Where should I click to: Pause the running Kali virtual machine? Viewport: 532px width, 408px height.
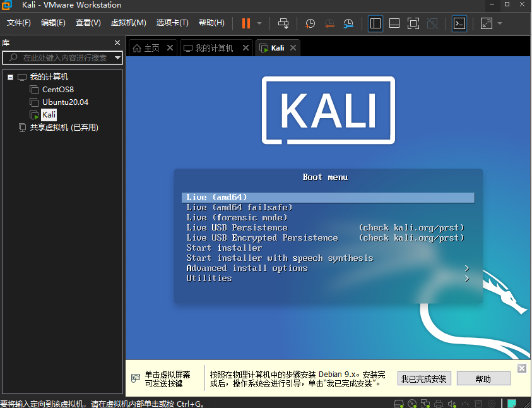246,23
